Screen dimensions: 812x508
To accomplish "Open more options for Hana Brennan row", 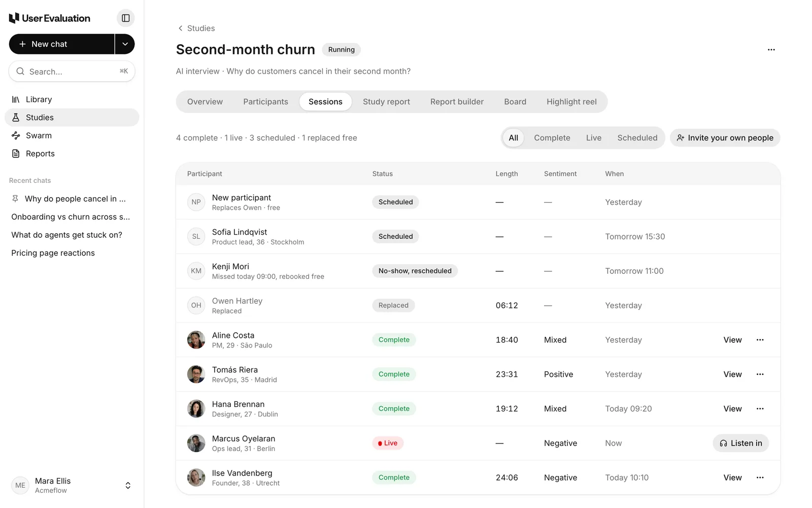I will [760, 409].
